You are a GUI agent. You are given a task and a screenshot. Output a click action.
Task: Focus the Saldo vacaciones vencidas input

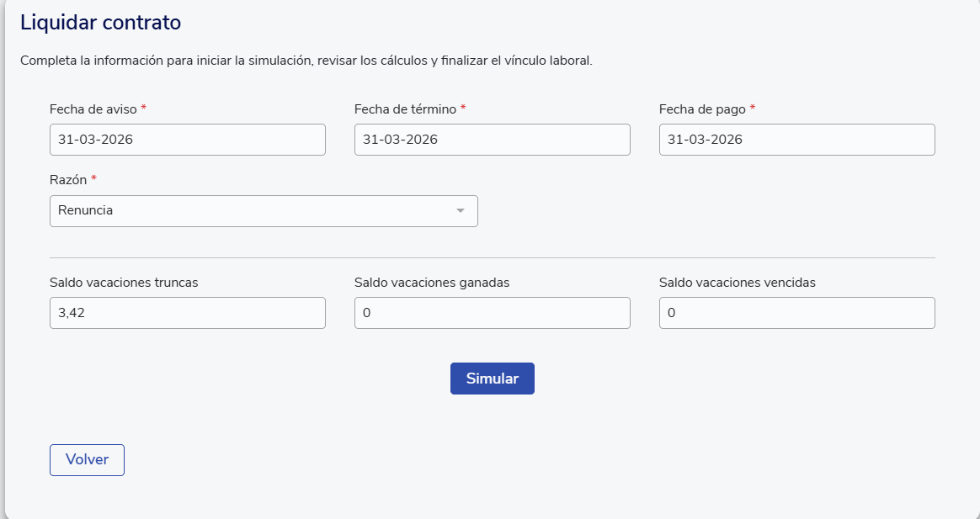point(796,313)
